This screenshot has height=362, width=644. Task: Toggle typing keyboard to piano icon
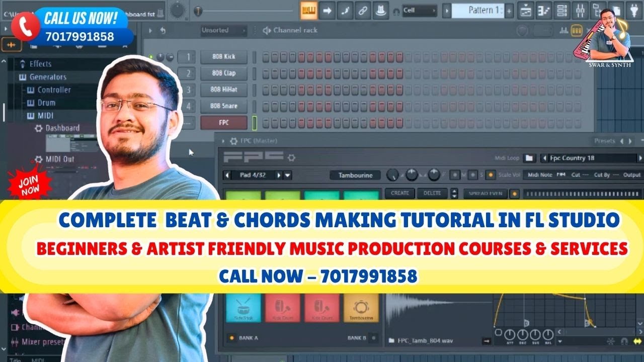point(308,10)
